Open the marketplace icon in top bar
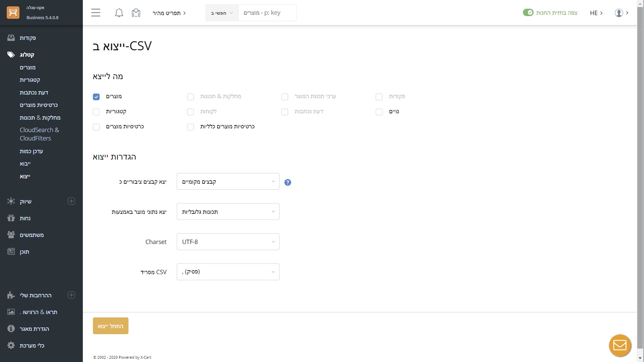 click(136, 13)
